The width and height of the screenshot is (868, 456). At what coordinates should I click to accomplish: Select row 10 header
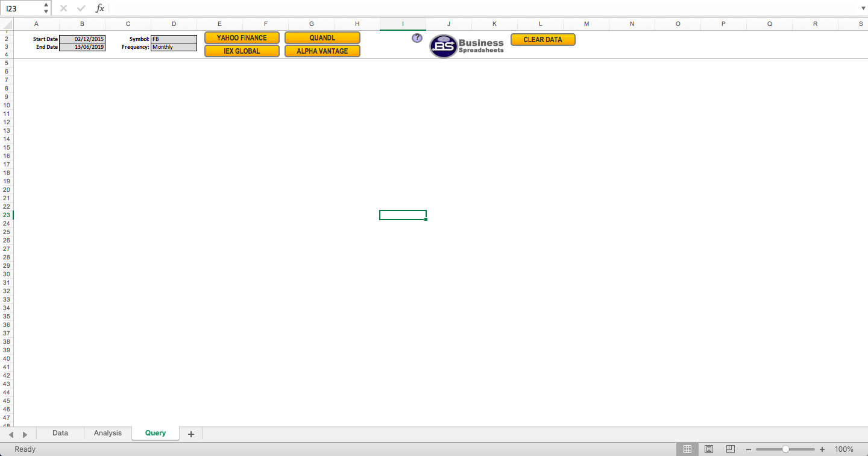(x=7, y=105)
